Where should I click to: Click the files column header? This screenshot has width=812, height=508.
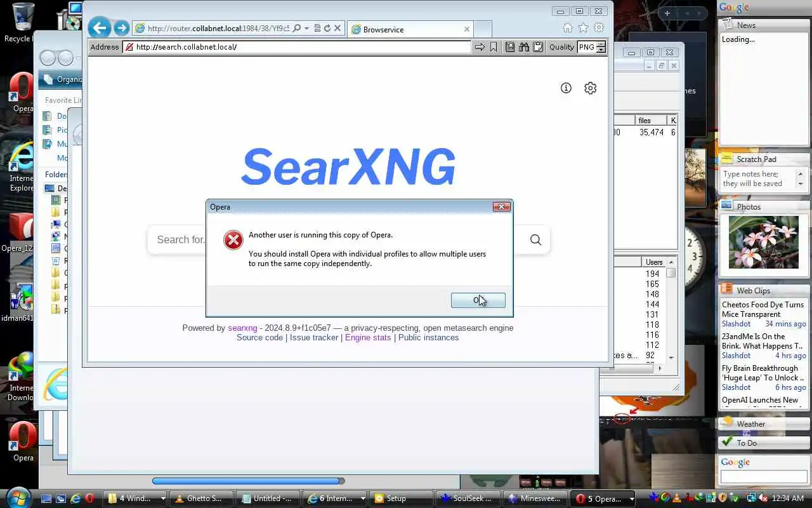[651, 121]
